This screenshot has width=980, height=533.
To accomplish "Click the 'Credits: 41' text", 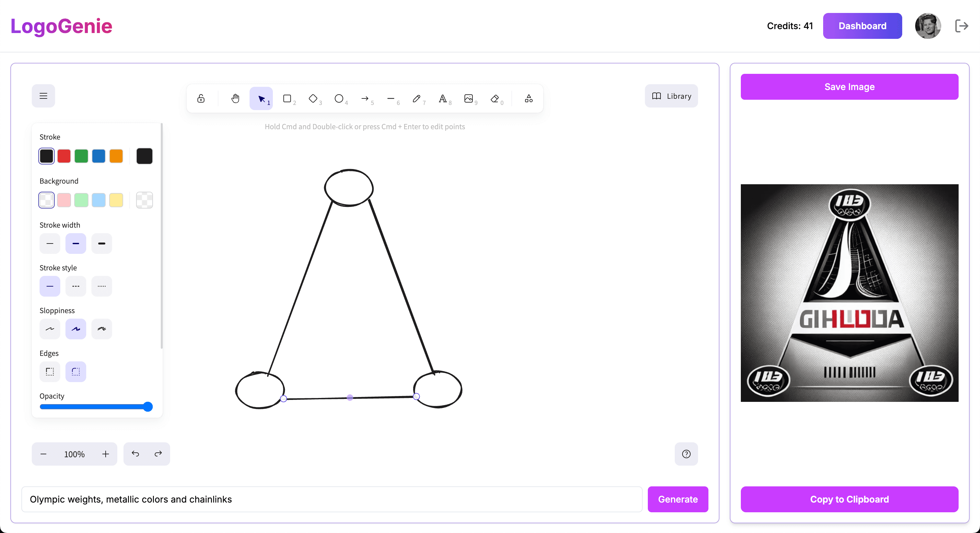I will (790, 26).
